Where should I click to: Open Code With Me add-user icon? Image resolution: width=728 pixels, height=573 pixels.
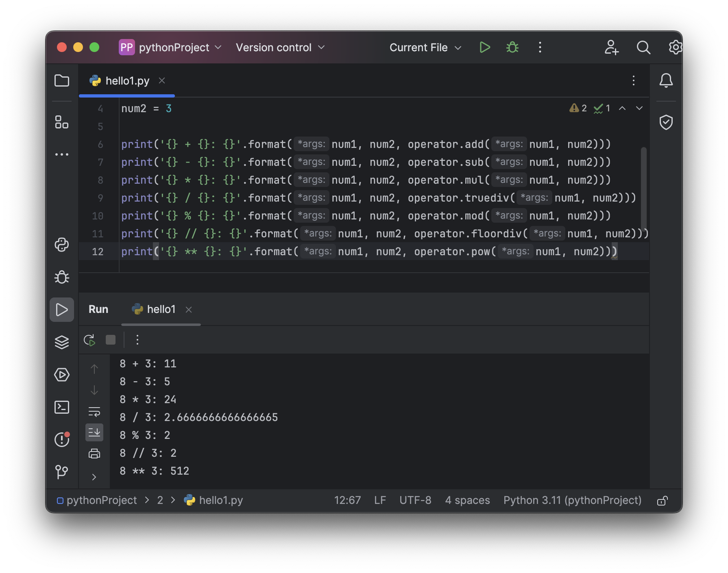[x=611, y=48]
